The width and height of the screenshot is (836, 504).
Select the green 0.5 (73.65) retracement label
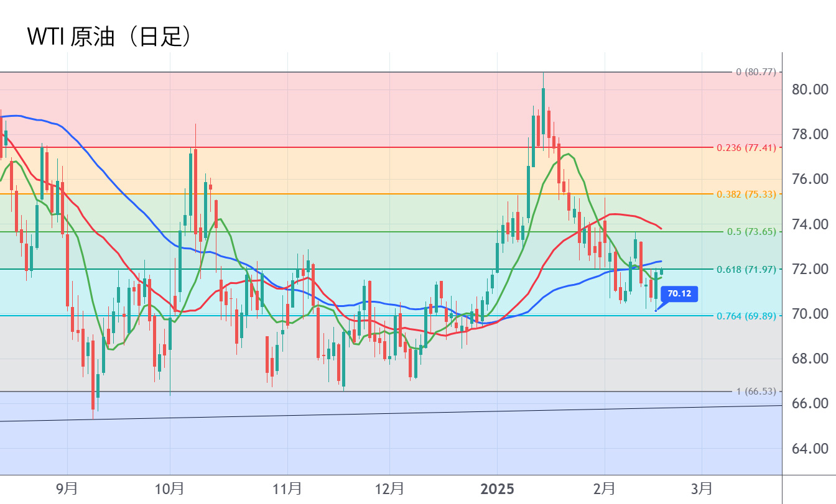coord(751,232)
